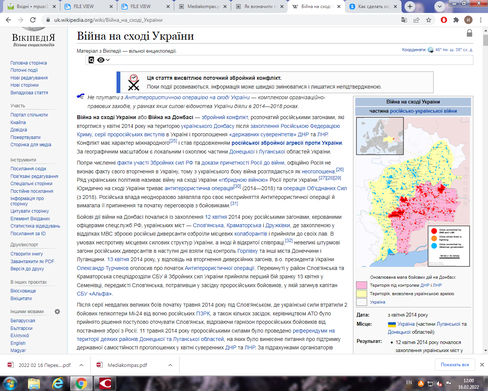
Task: Click the document icon under the title
Action: pyautogui.click(x=91, y=60)
